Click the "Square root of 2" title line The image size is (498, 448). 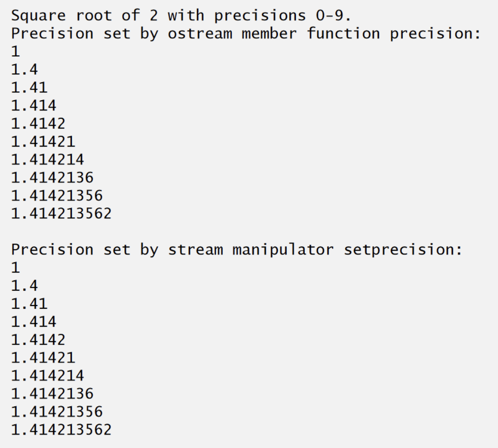181,15
